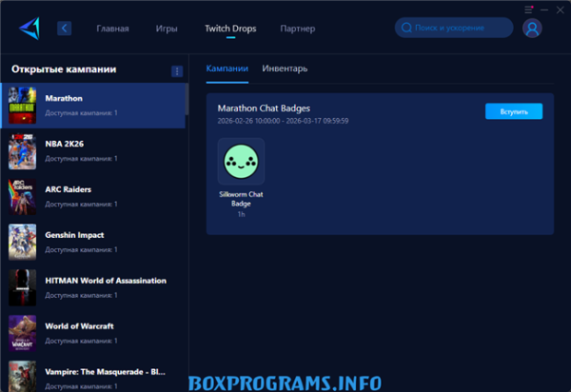Click the Silkworm Chat Badge icon
Viewport: 571px width, 392px height.
(241, 161)
